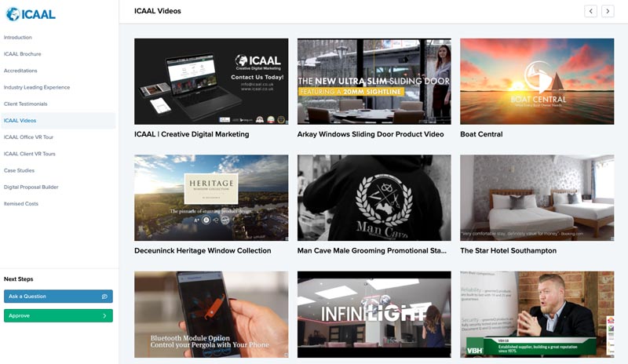Image resolution: width=628 pixels, height=364 pixels.
Task: Click the chat icon on Ask a Question
Action: point(104,297)
